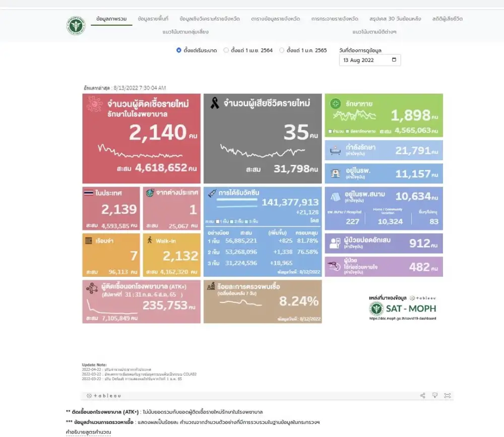Switch to the 'ข้อมูลรายพื้นที่' tab
Screen dimensions: 504x437
153,19
